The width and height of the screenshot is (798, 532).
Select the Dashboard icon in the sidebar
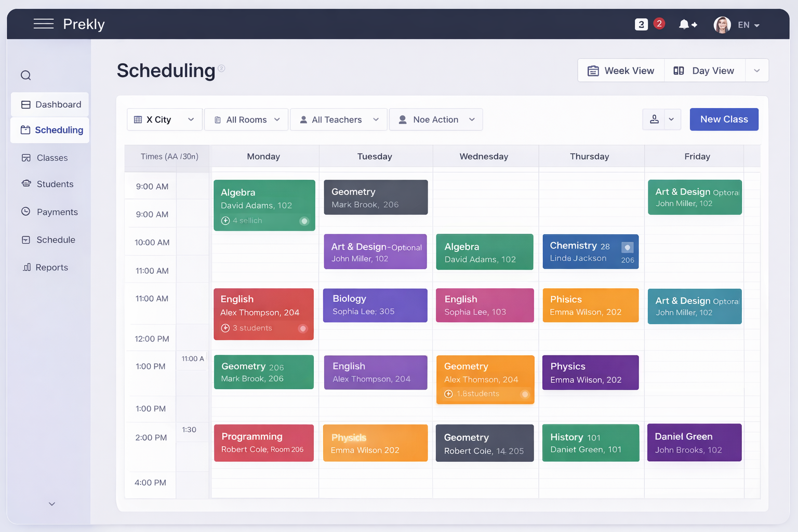click(25, 104)
